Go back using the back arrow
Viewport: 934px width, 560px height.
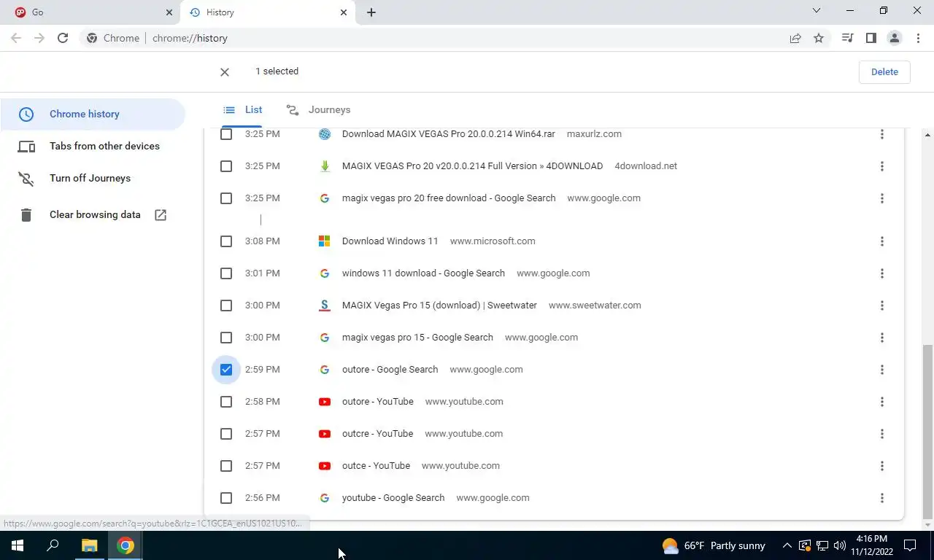click(x=16, y=38)
